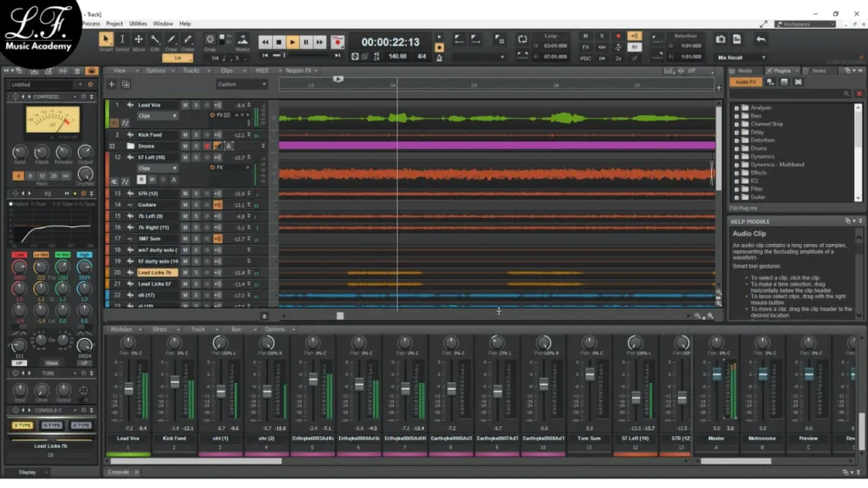Image resolution: width=868 pixels, height=488 pixels.
Task: Choose the Erase tool
Action: click(186, 41)
